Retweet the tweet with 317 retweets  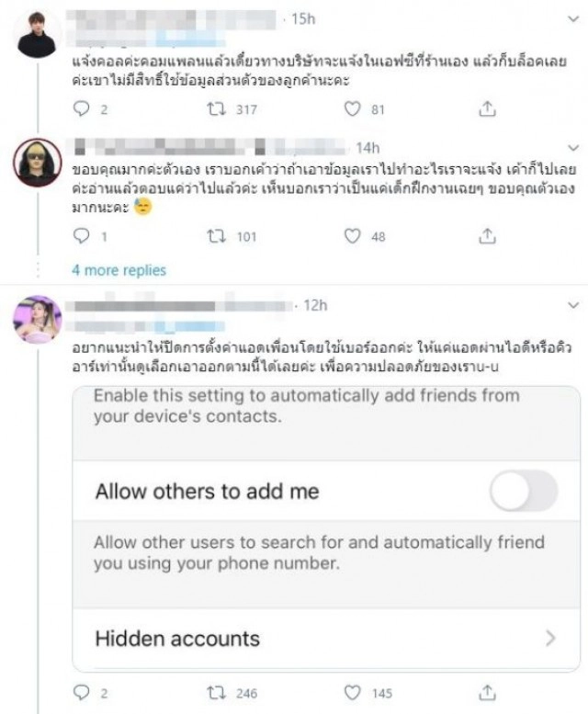click(218, 108)
